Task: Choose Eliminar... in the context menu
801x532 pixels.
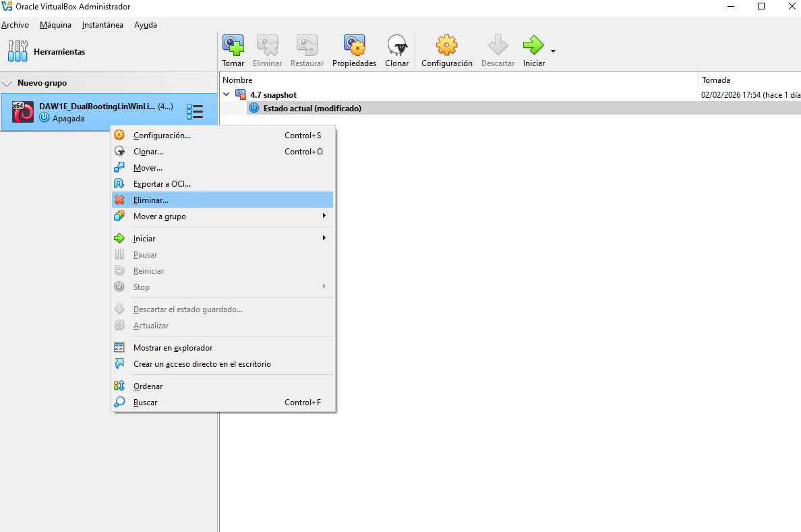Action: point(222,200)
